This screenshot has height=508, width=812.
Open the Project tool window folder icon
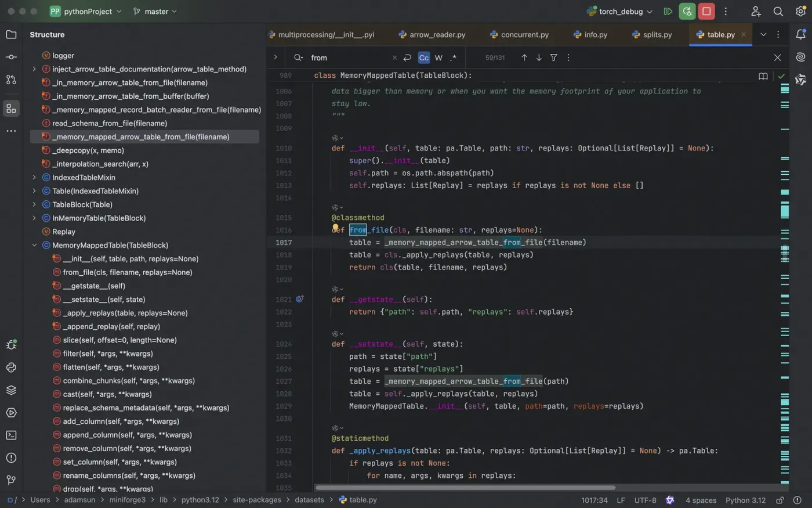[x=11, y=35]
